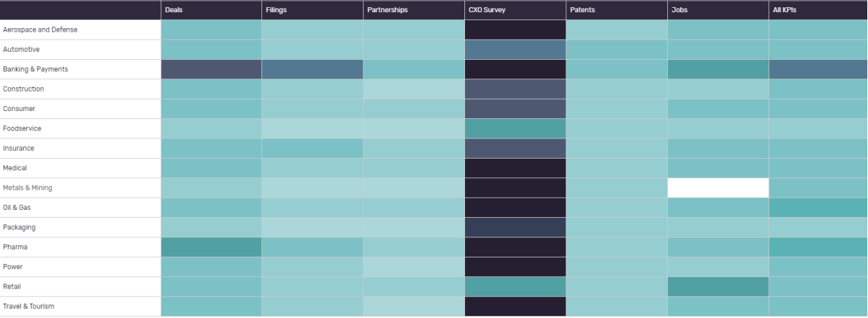This screenshot has height=318, width=868.
Task: Select the CXO Survey column header
Action: [487, 10]
